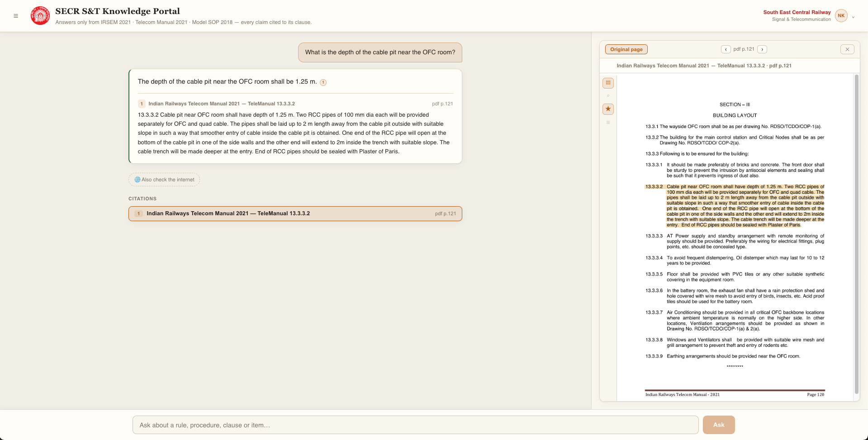
Task: Click 'BUILDING LAYOUT' heading in PDF
Action: click(x=735, y=115)
